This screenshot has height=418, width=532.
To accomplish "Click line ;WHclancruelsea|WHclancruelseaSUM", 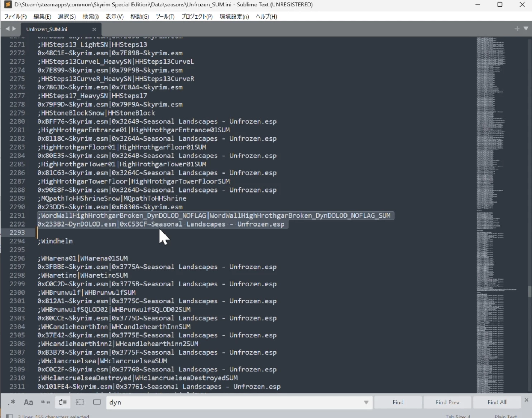I will [x=102, y=361].
